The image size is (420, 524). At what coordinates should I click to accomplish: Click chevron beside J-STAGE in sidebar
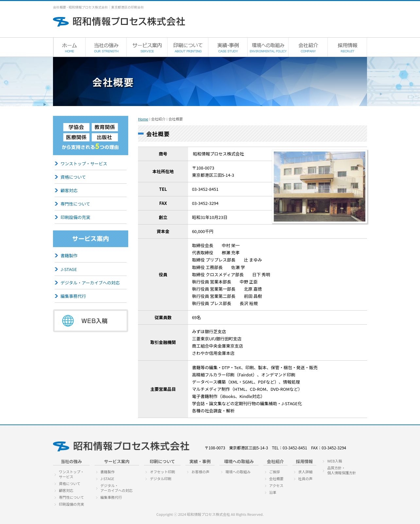56,269
